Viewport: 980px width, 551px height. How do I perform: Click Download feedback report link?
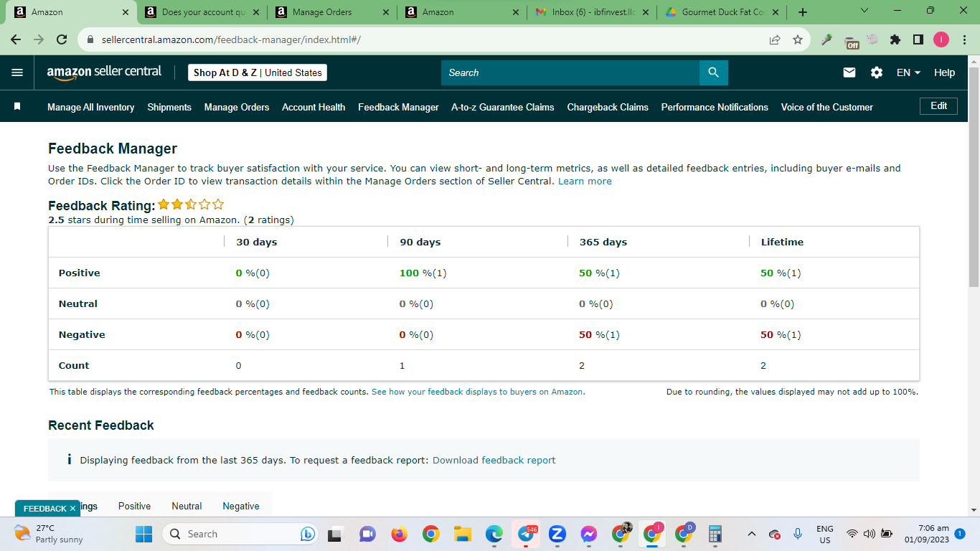tap(494, 460)
